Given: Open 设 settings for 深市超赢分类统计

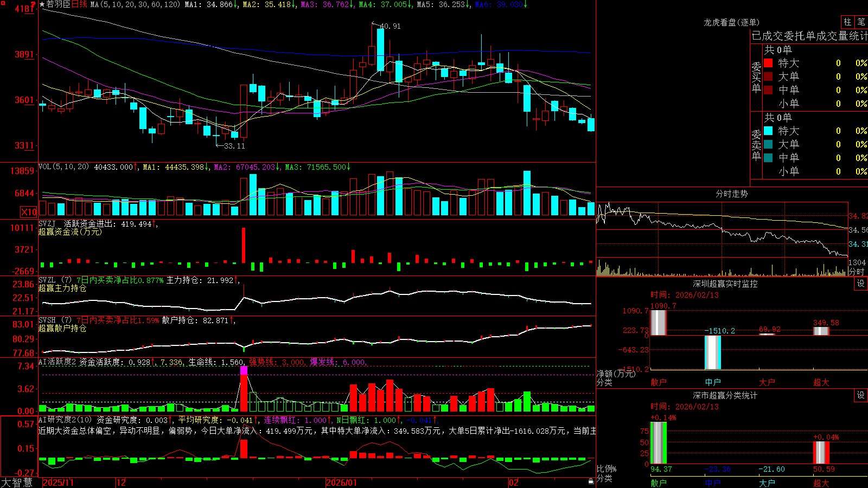Looking at the screenshot, I should [861, 395].
